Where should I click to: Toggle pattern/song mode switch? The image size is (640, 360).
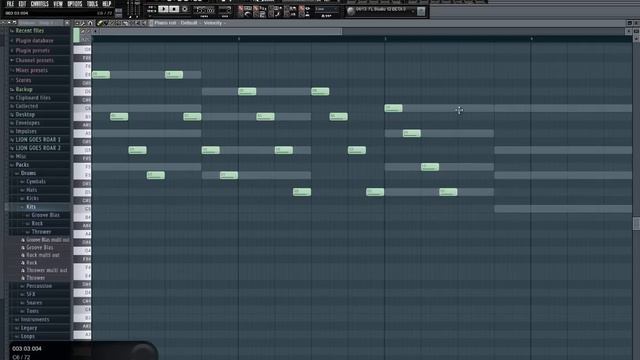coord(151,9)
